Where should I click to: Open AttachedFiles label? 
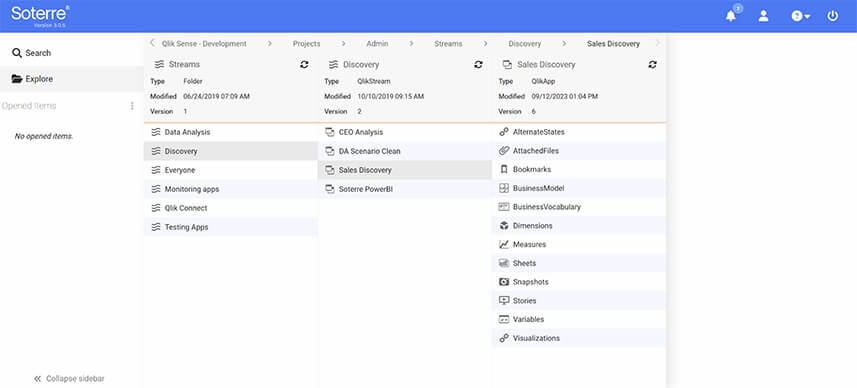(x=536, y=151)
